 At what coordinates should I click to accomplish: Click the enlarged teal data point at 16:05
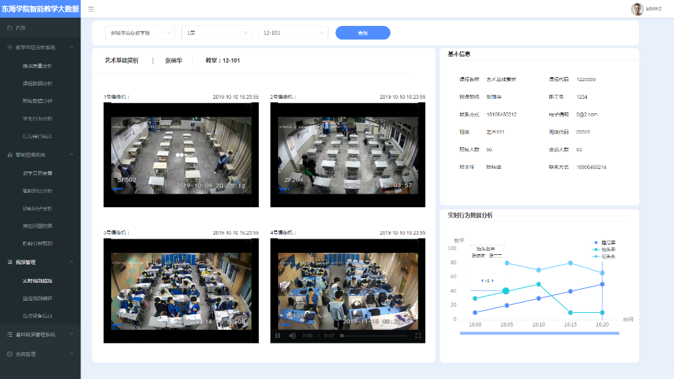(506, 291)
